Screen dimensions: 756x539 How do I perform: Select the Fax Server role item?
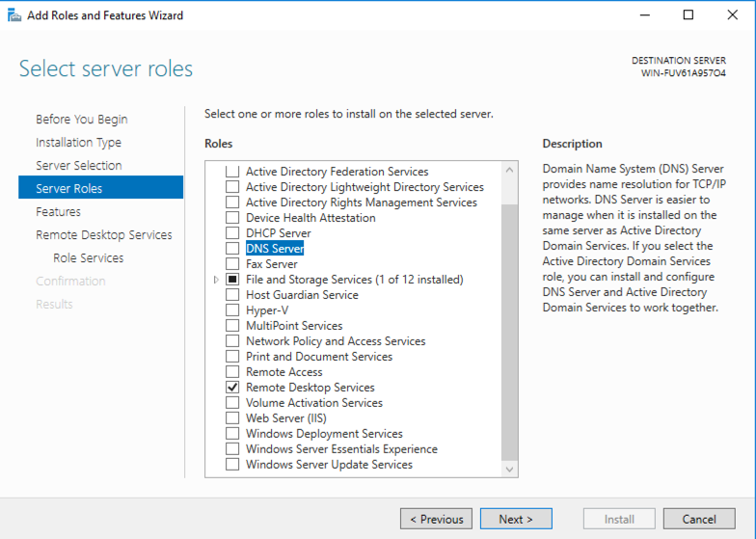[271, 264]
